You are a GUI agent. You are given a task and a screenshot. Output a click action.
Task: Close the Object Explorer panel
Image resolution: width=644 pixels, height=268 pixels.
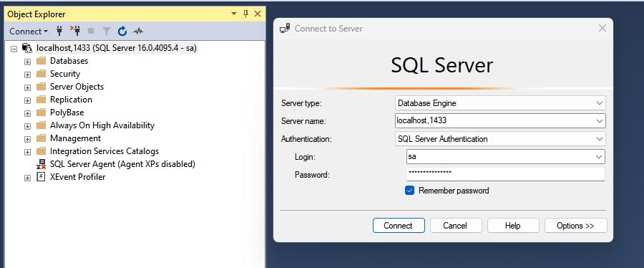pyautogui.click(x=258, y=14)
